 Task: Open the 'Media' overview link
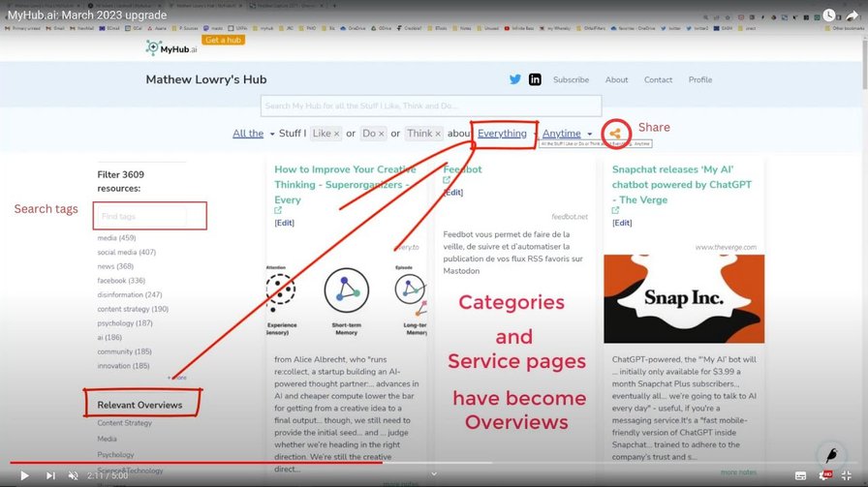tap(107, 439)
